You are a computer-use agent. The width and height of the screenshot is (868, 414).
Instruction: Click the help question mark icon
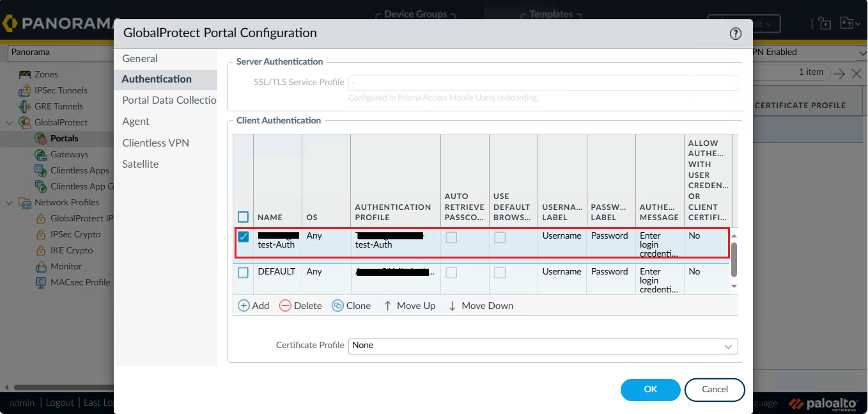(x=735, y=34)
